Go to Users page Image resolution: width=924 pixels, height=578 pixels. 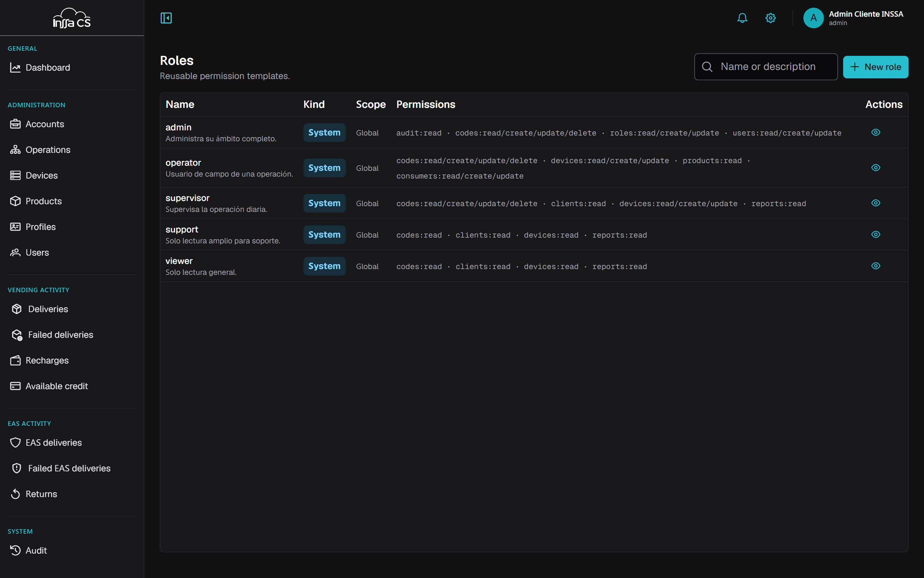pos(72,252)
